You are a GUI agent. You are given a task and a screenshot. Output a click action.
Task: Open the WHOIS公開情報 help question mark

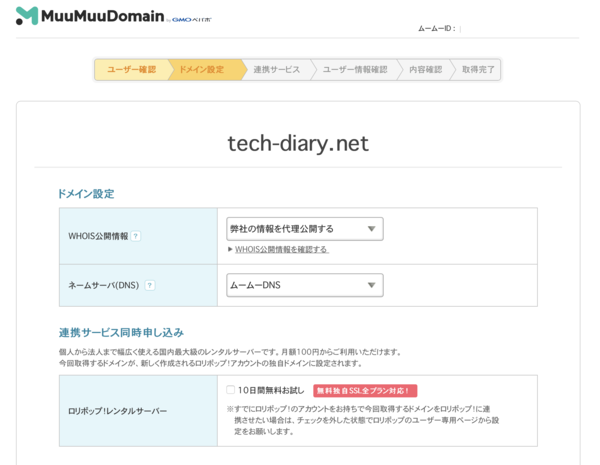pyautogui.click(x=135, y=236)
